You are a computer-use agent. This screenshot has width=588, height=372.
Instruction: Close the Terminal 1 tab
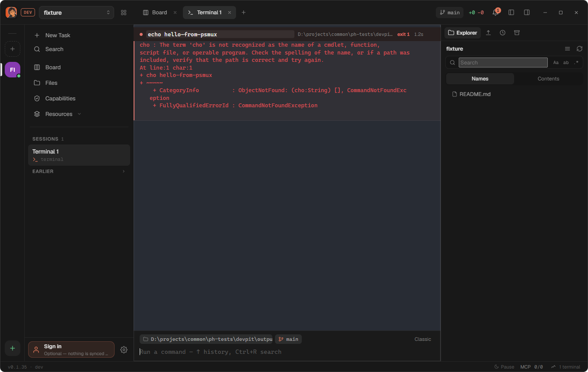(x=230, y=13)
